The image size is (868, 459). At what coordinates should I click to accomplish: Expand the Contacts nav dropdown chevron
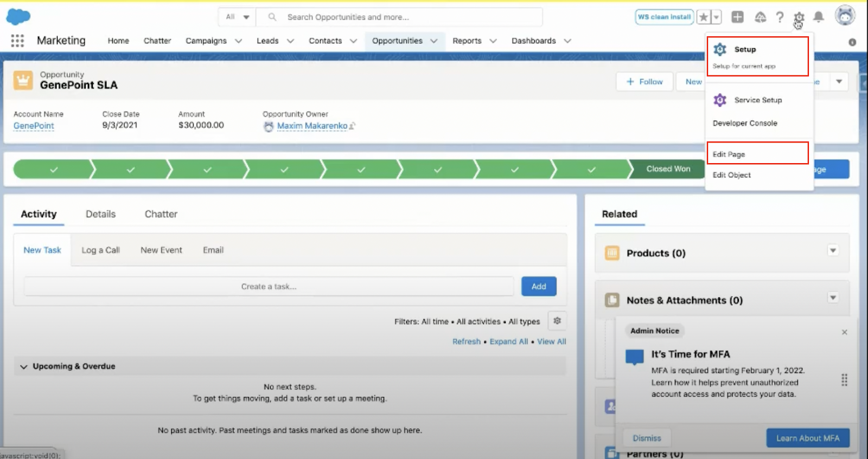353,41
